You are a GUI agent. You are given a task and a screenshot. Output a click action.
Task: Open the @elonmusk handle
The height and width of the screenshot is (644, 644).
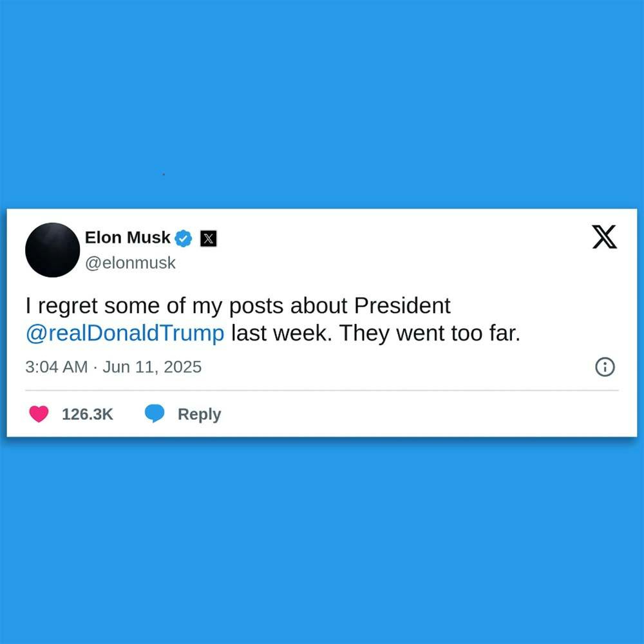130,263
